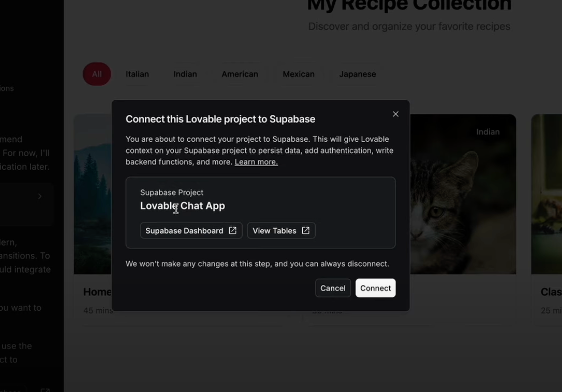Viewport: 562px width, 392px height.
Task: Click the My Recipe Collection heading
Action: (409, 5)
